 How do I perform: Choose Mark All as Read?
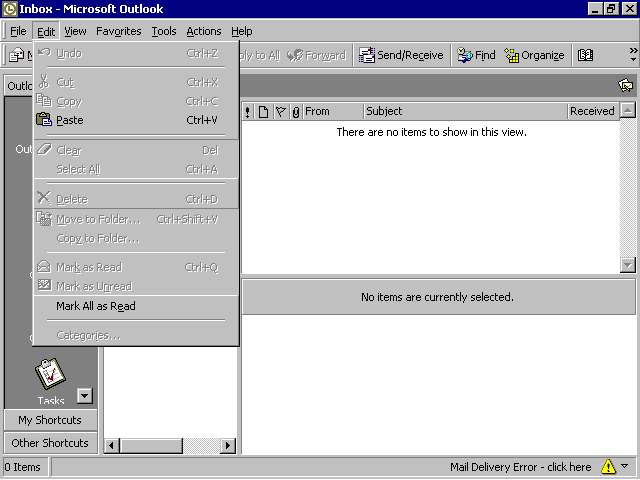click(136, 306)
